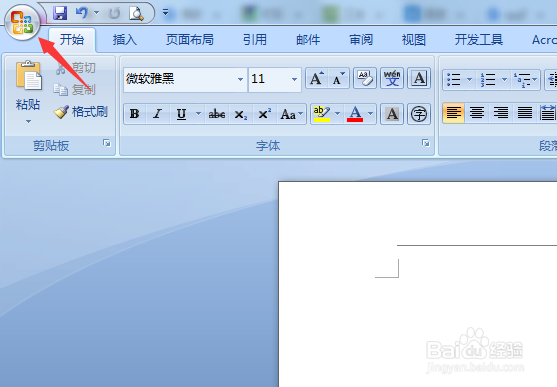Toggle superscript formatting
557x387 pixels.
coord(265,114)
